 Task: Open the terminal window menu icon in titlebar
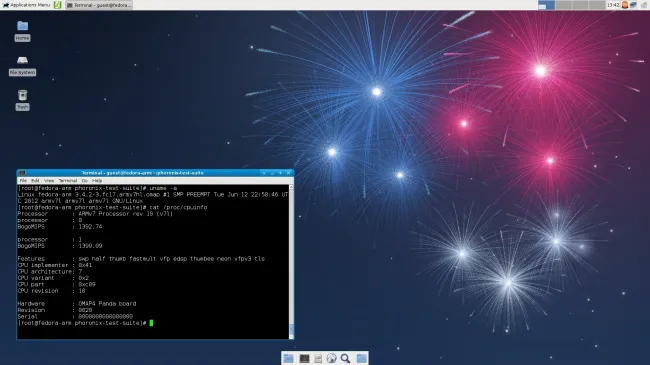click(x=22, y=173)
